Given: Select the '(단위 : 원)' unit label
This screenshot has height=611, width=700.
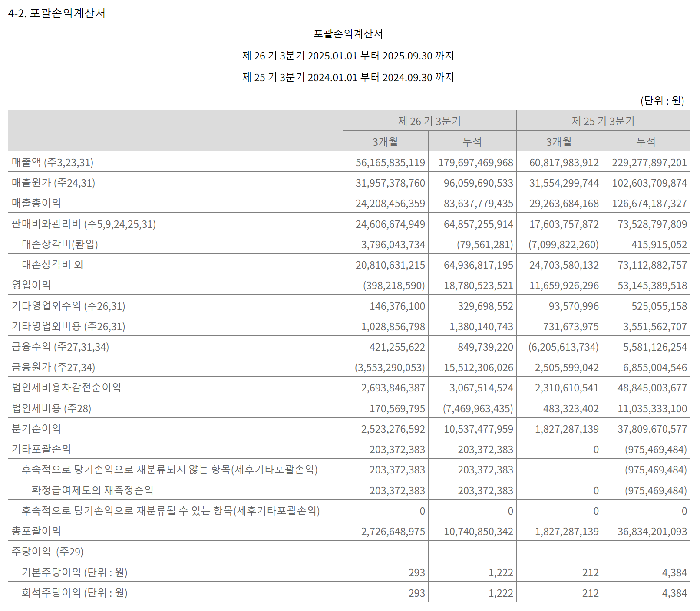Looking at the screenshot, I should (x=662, y=100).
